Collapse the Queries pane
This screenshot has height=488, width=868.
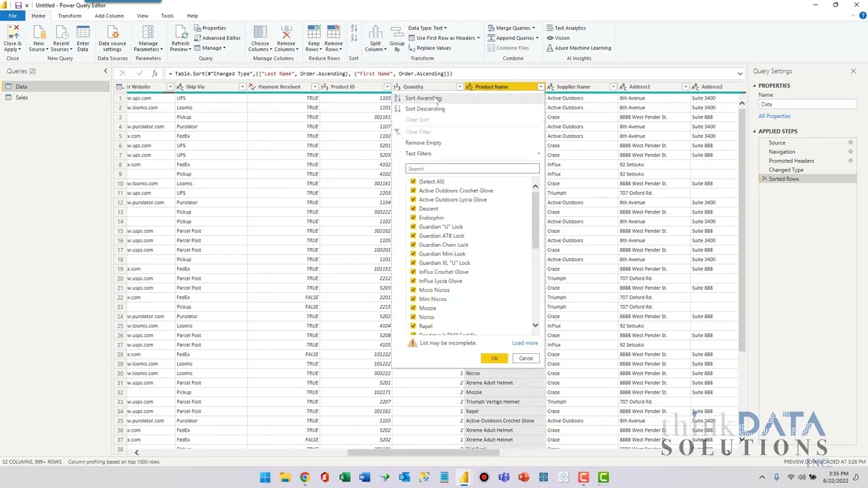[105, 71]
